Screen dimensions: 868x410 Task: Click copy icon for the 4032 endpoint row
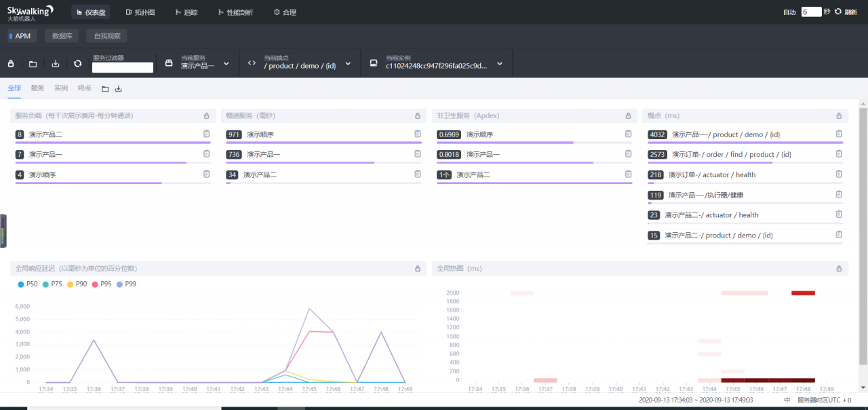pos(839,134)
